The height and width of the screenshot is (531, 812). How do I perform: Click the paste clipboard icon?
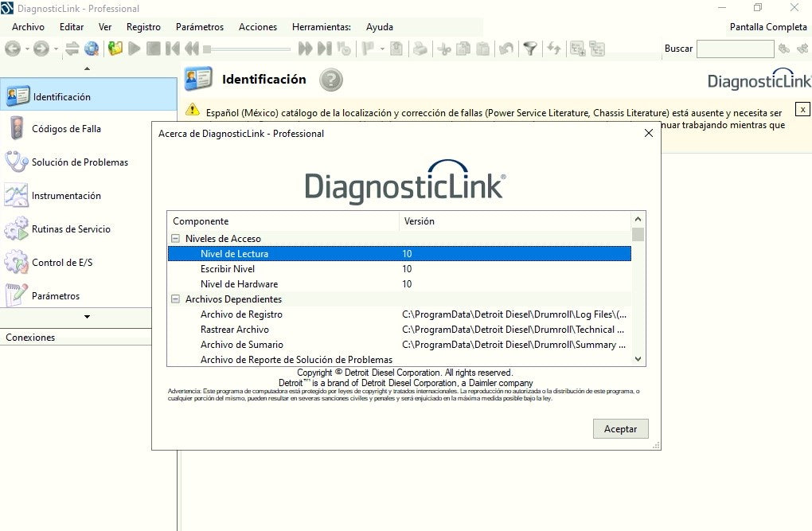click(482, 49)
